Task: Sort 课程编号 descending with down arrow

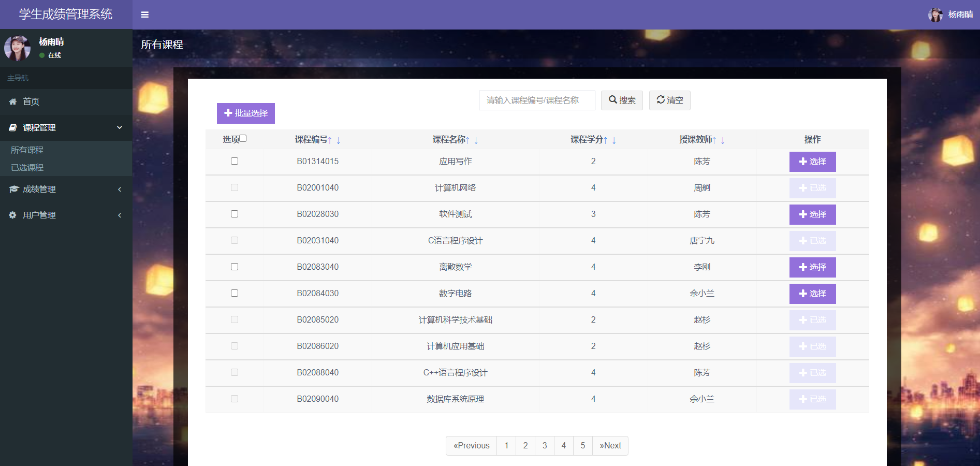Action: 338,140
